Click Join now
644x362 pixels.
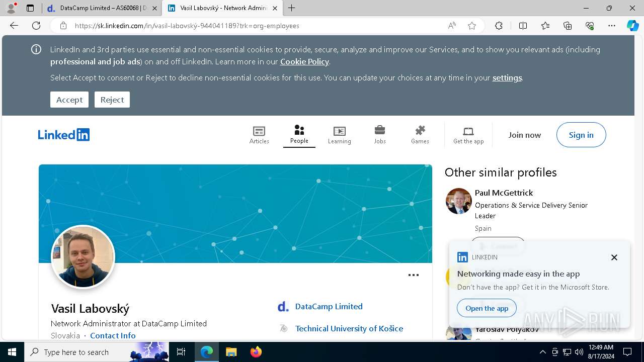tap(524, 135)
